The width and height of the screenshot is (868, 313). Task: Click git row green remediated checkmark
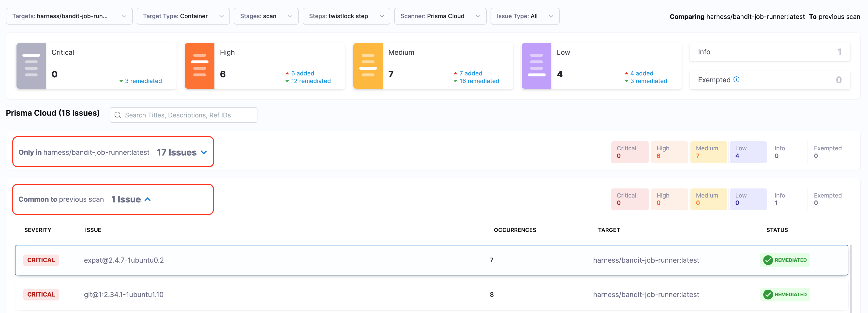(x=768, y=295)
